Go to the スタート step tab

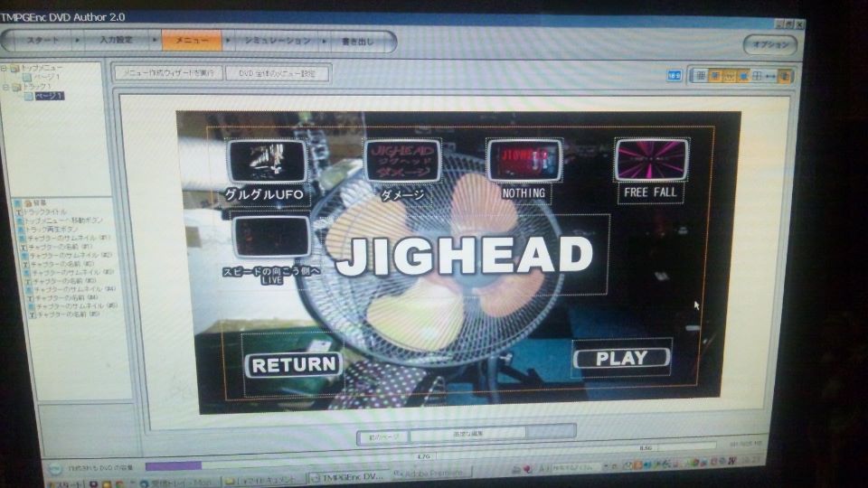43,41
